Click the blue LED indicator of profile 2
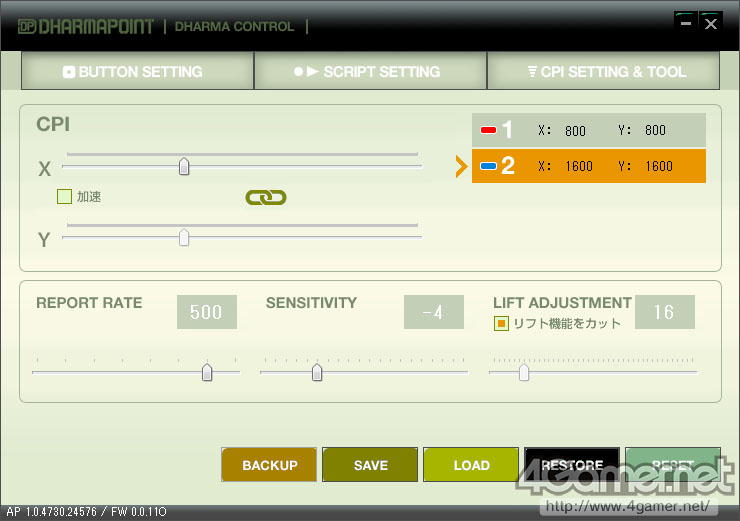The width and height of the screenshot is (740, 521). coord(488,166)
